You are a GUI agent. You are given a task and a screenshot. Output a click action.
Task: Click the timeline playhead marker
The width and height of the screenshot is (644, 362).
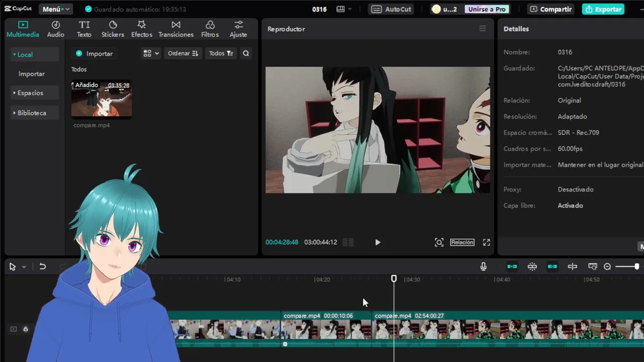pos(394,279)
